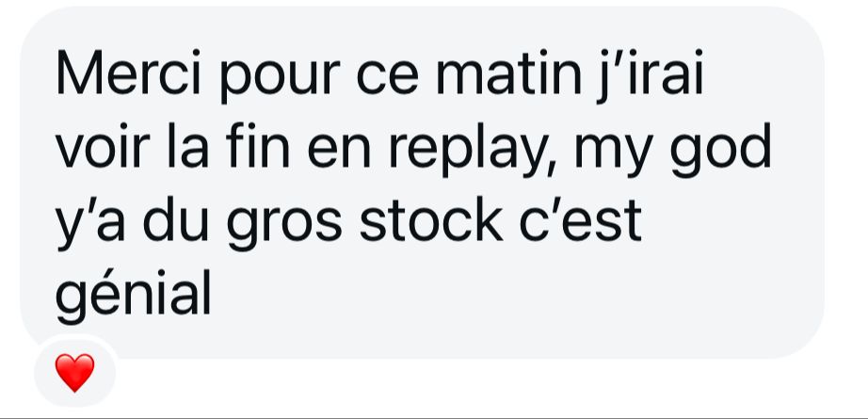Open the reaction badge below the message
This screenshot has width=868, height=419.
click(74, 372)
